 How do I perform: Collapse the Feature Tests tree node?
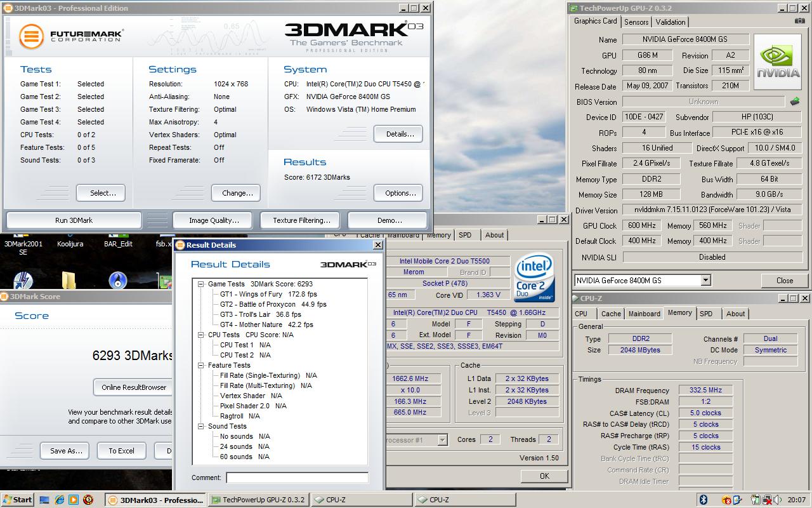point(201,365)
